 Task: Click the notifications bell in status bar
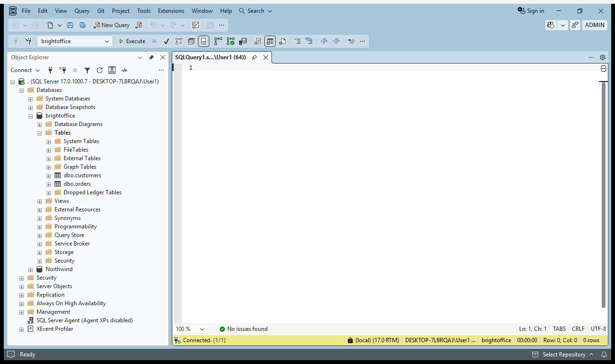point(604,355)
